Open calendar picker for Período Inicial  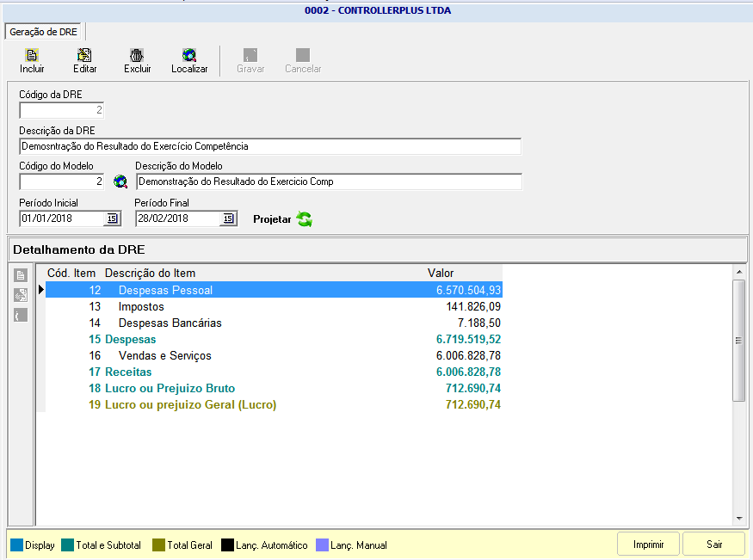click(112, 218)
